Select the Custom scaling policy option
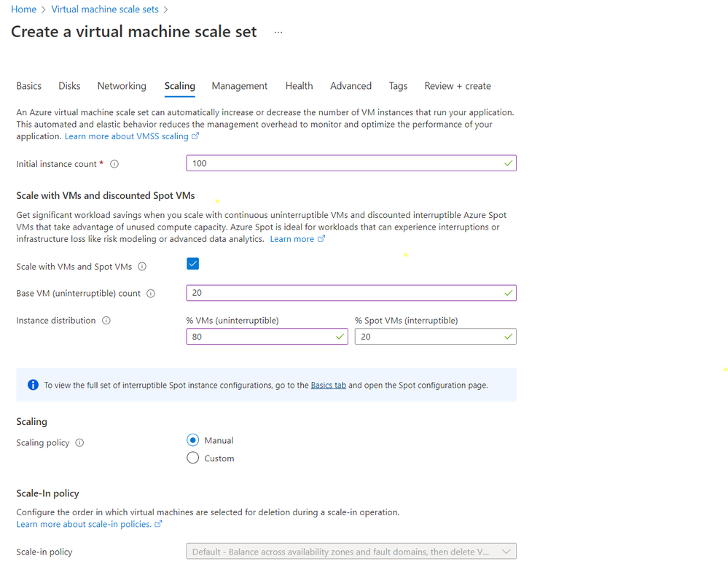 [x=193, y=458]
